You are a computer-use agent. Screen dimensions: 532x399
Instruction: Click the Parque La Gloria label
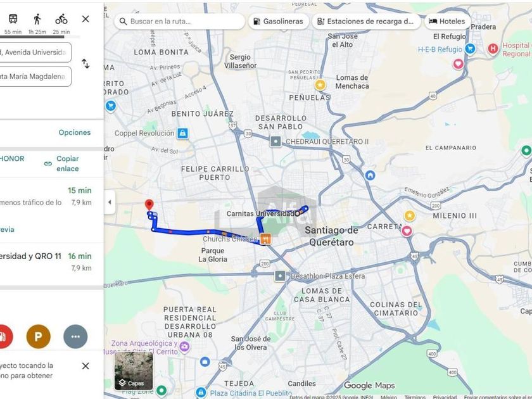[x=213, y=255]
